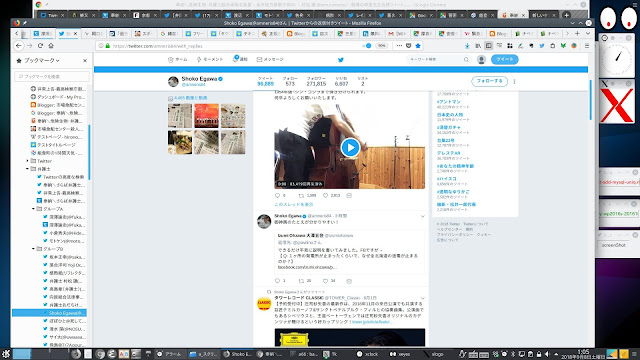This screenshot has height=360, width=640.
Task: Click the search magnifier in Twitter search box
Action: (x=466, y=60)
